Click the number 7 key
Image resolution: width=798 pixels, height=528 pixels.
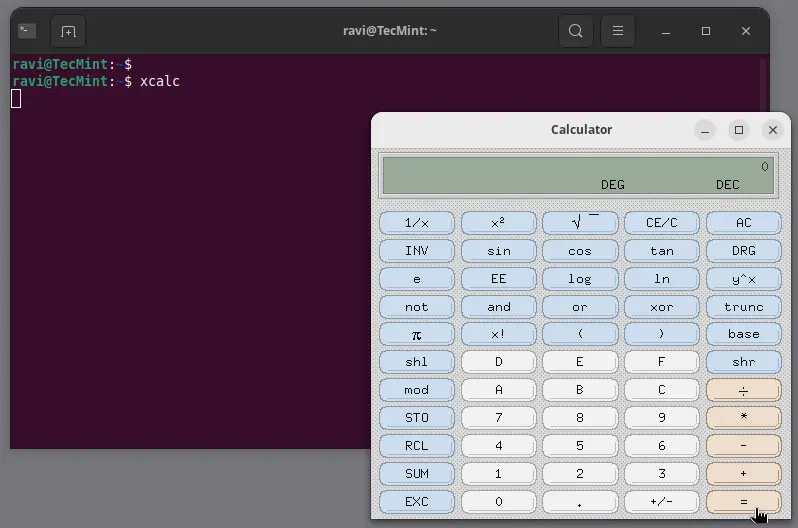coord(499,418)
